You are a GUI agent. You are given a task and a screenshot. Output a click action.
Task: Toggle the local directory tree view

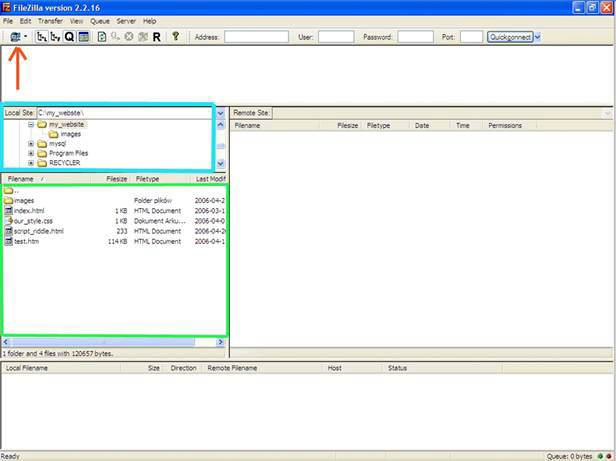point(41,37)
